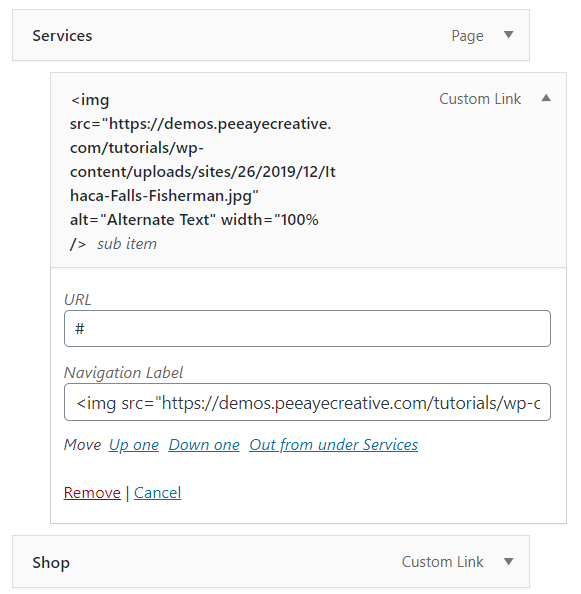Click inside the URL field containing #
Viewport: 581px width, 594px height.
[307, 328]
